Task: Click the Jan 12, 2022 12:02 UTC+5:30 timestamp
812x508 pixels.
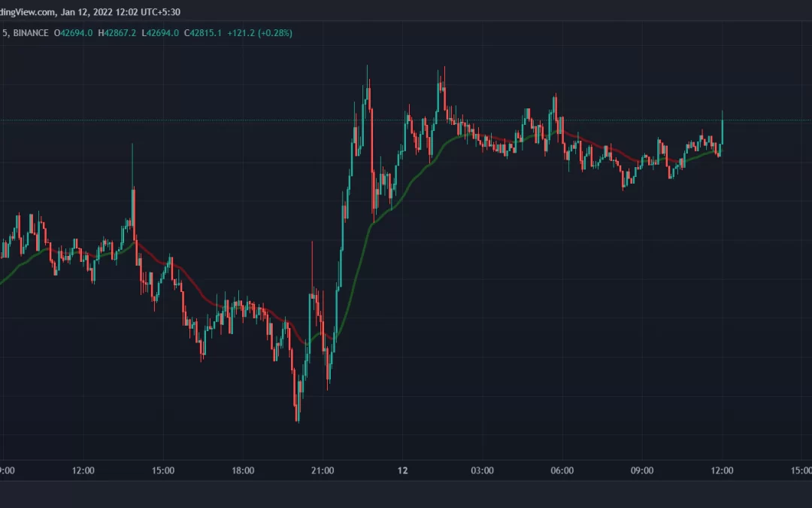Action: [x=120, y=11]
